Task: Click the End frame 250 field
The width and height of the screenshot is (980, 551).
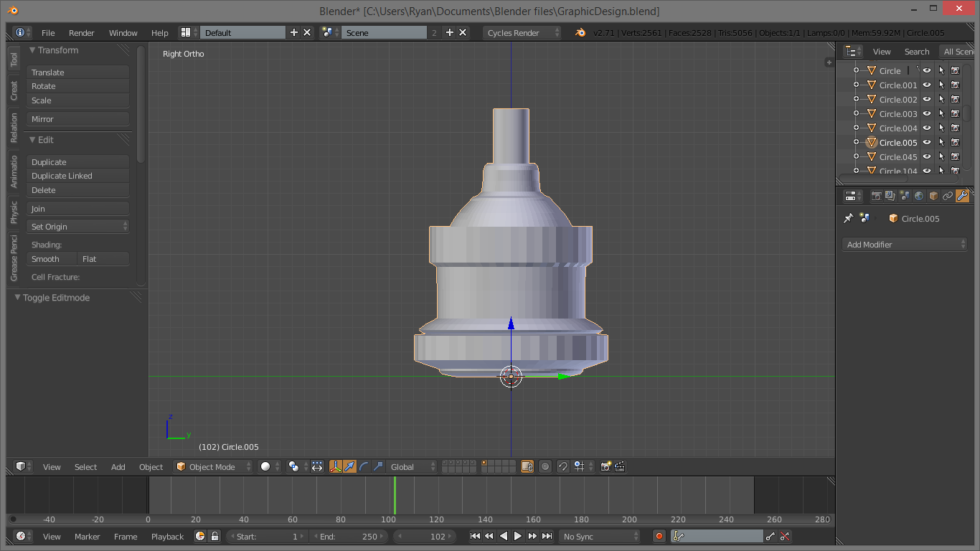Action: [349, 536]
